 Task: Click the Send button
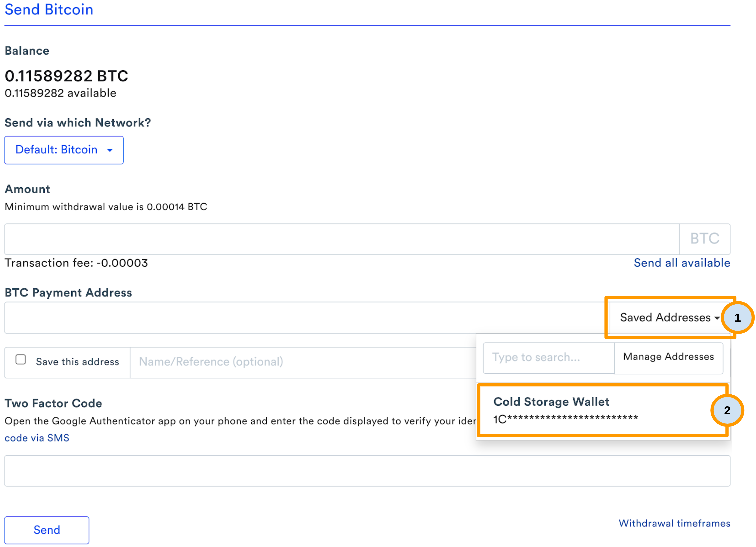pos(47,530)
